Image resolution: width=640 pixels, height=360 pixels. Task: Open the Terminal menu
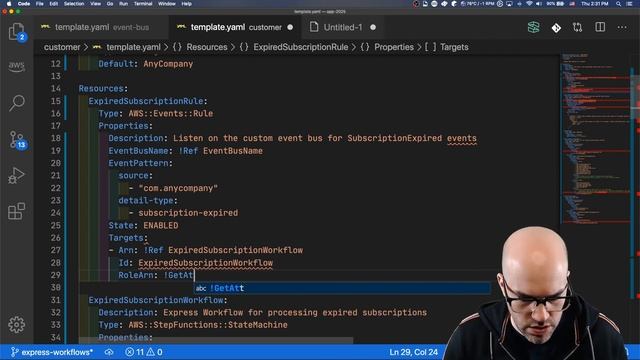(x=143, y=4)
